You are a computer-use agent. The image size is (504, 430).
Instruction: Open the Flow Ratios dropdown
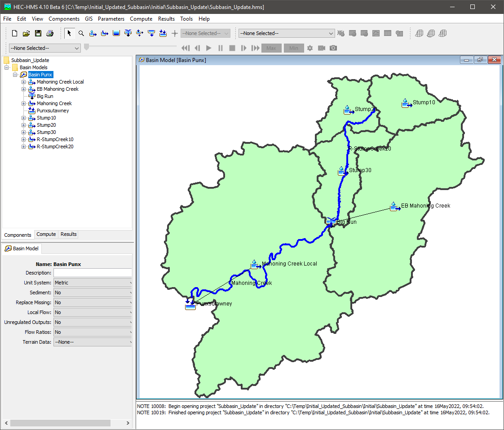point(93,332)
